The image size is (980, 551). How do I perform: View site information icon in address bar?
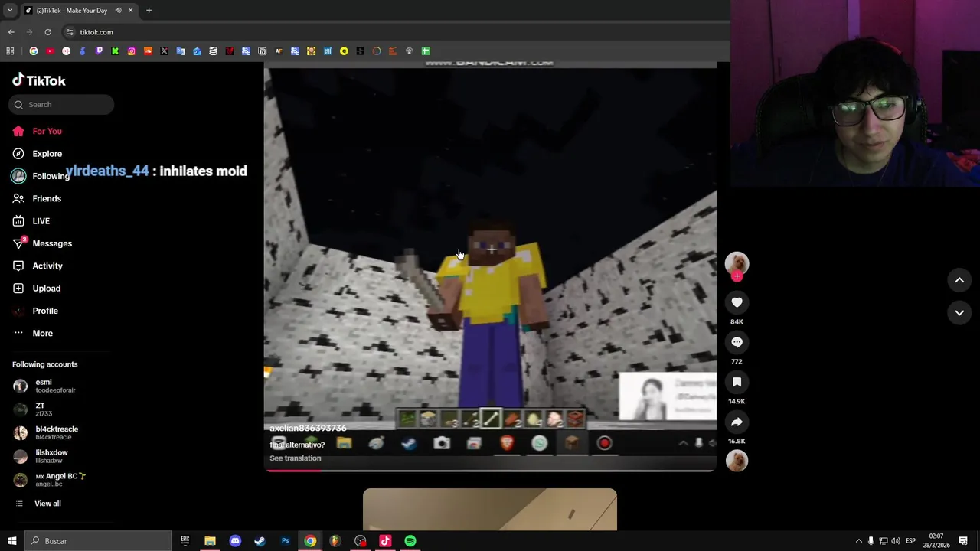click(70, 32)
